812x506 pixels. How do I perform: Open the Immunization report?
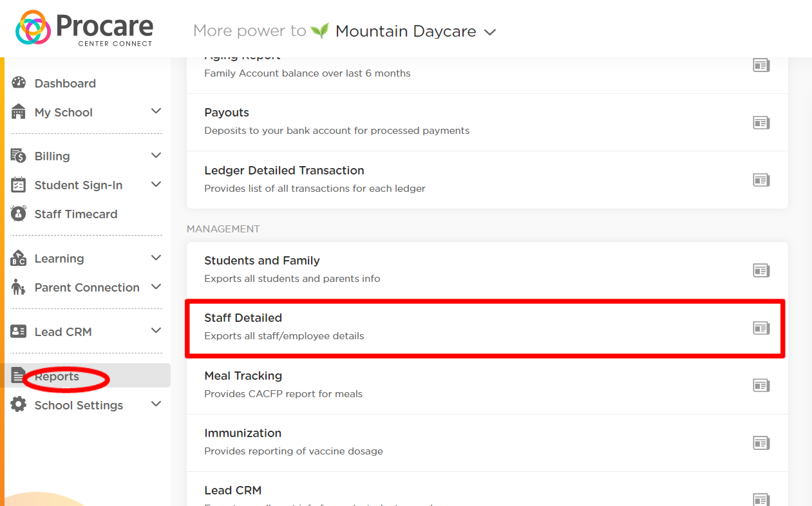487,442
